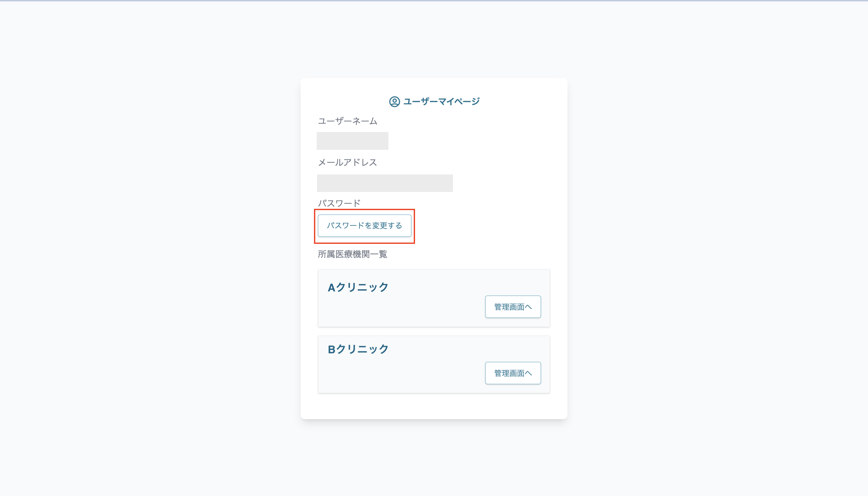This screenshot has width=868, height=496.
Task: Click the ユーザーマイページ heading text
Action: [x=441, y=102]
